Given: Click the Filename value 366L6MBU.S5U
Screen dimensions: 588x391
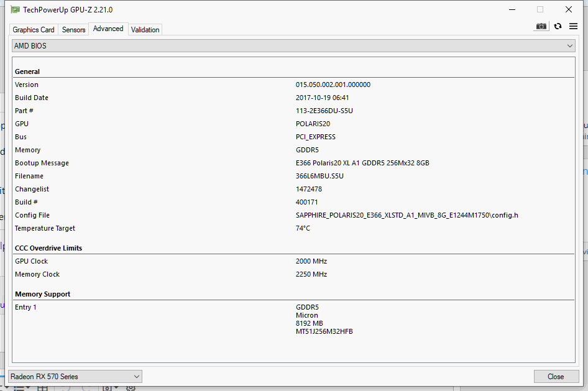Looking at the screenshot, I should tap(319, 176).
